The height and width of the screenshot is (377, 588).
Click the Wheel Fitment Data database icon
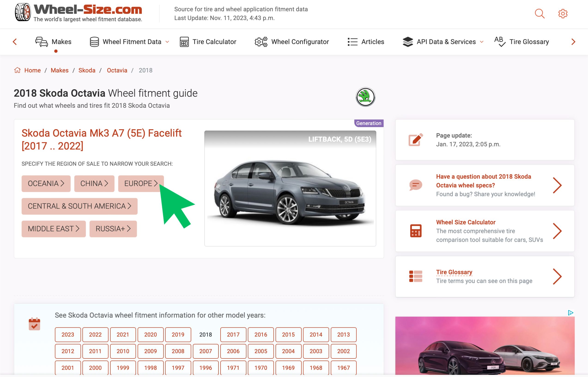tap(94, 42)
